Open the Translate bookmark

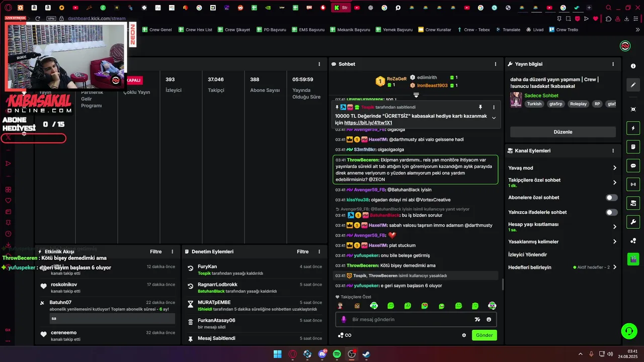pyautogui.click(x=508, y=30)
